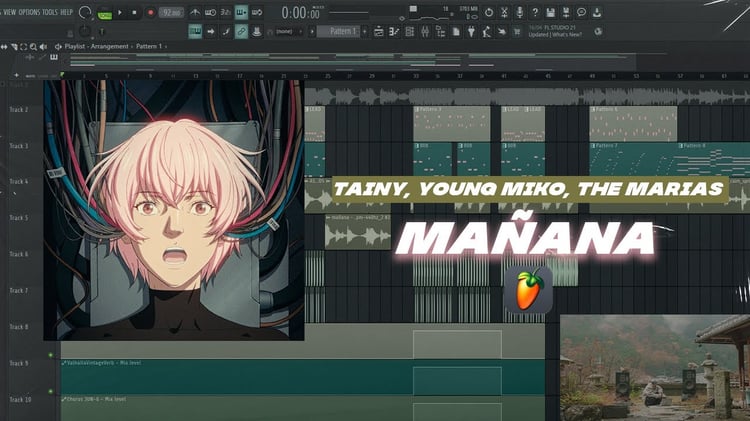Click the microphone one-click recording icon
Screen dimensions: 750x421
[519, 12]
